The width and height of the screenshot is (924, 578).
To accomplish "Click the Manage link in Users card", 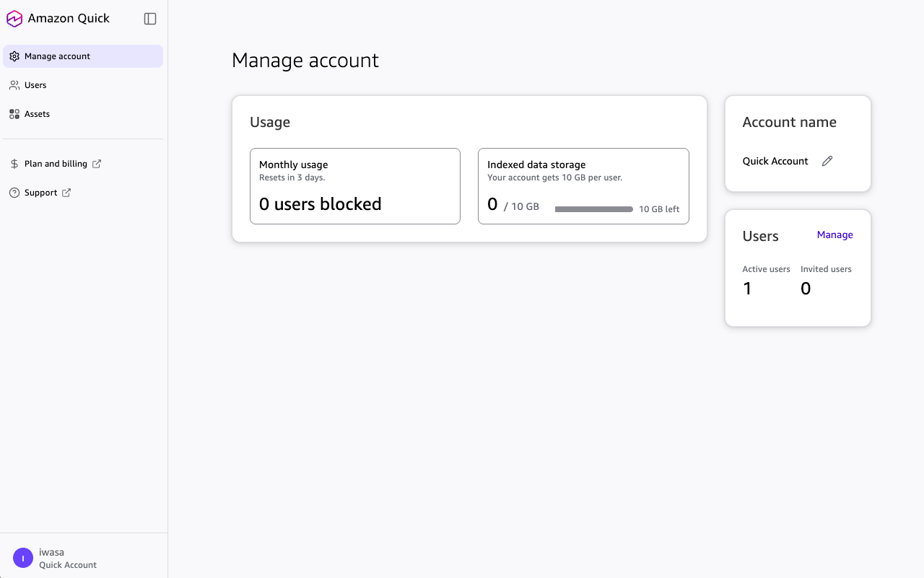I will coord(834,235).
